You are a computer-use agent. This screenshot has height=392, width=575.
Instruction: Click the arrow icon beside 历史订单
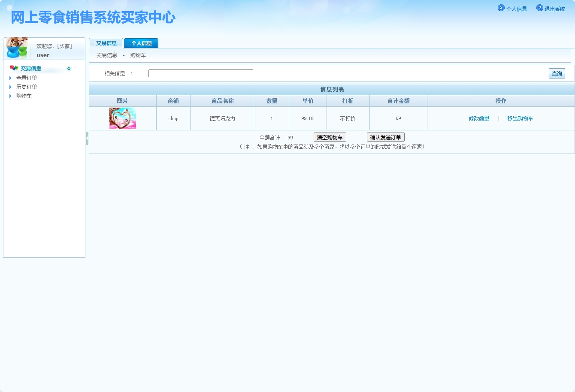(x=10, y=87)
